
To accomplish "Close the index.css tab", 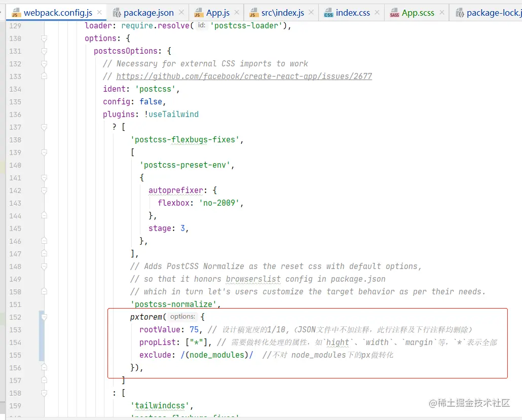I will pyautogui.click(x=377, y=12).
